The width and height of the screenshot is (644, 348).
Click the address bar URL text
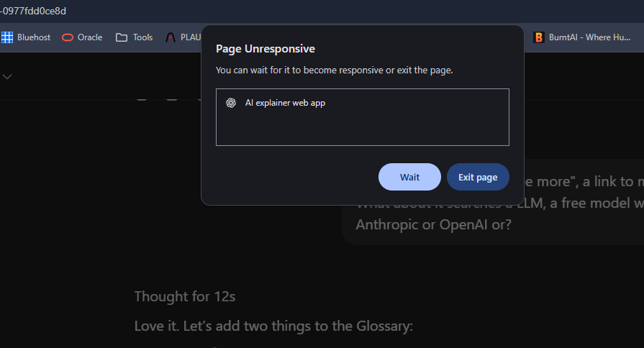tap(33, 11)
